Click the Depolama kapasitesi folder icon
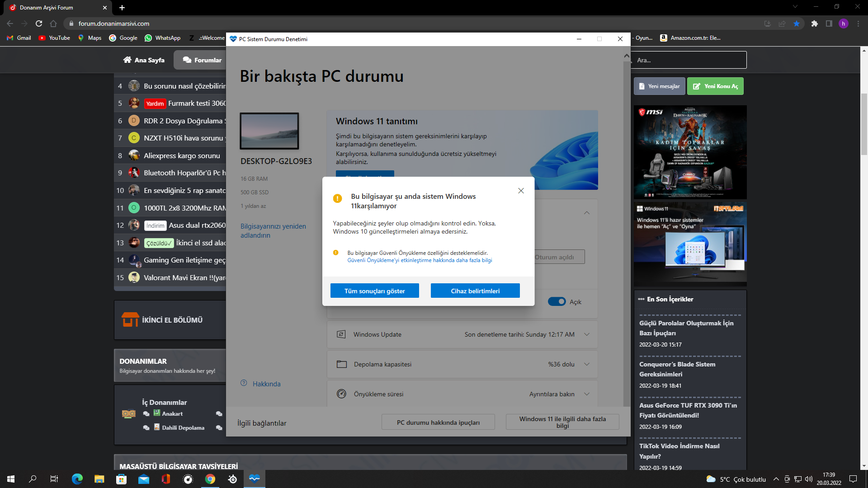 point(342,364)
